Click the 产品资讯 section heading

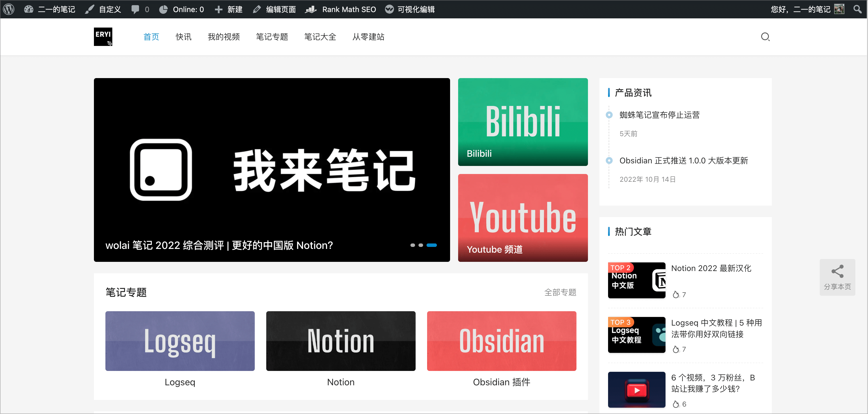(633, 93)
